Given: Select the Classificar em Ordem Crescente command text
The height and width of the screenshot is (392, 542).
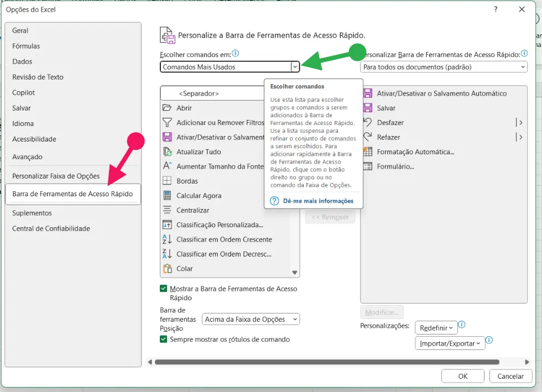Looking at the screenshot, I should pos(225,239).
